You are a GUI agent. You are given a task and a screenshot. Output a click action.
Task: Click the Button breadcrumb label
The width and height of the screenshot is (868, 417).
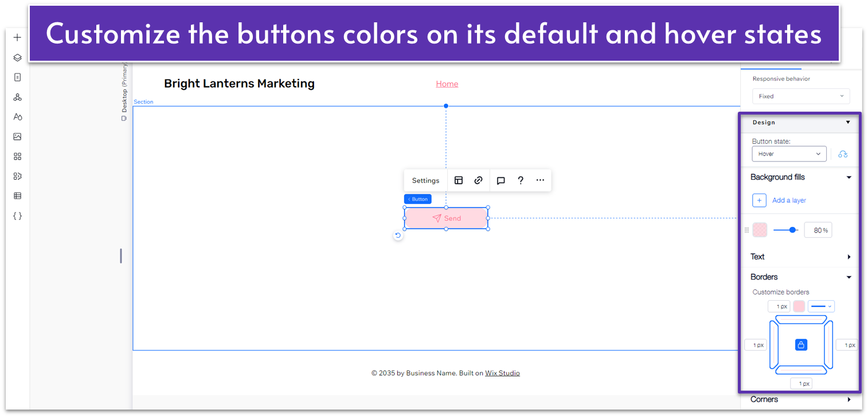(x=418, y=199)
